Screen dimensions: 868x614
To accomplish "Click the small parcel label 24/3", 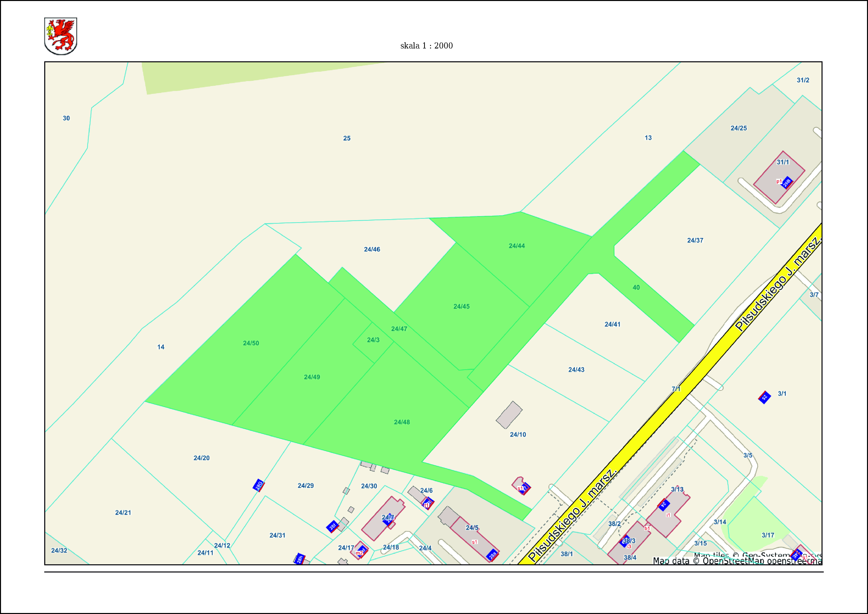I will click(x=373, y=340).
